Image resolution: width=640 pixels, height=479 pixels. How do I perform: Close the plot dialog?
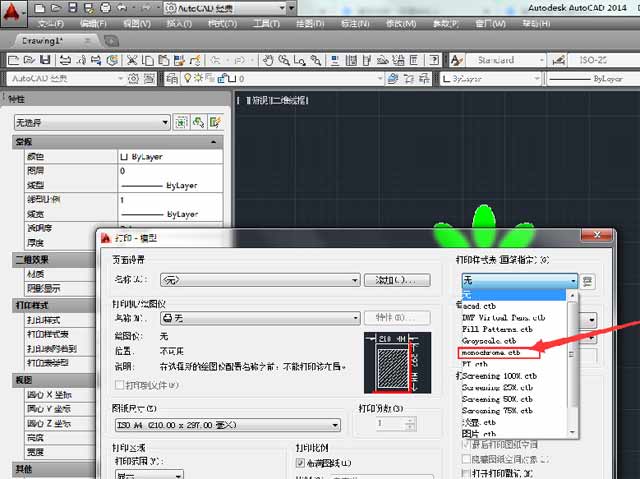pyautogui.click(x=597, y=235)
